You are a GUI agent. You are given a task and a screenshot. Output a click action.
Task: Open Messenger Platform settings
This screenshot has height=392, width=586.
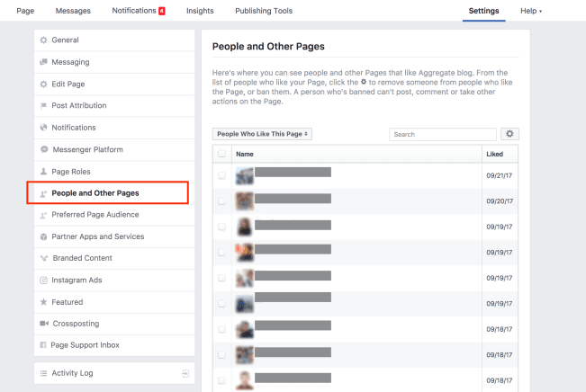click(114, 149)
